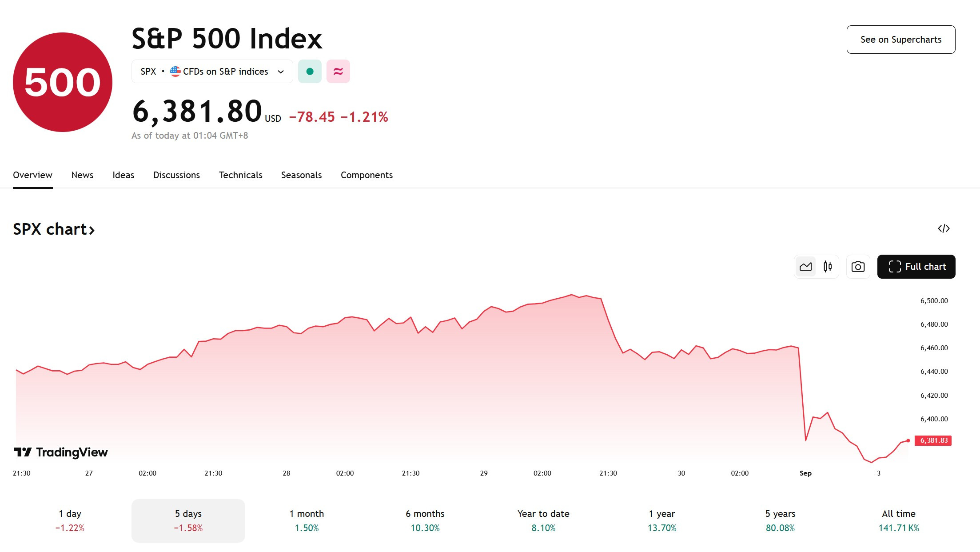
Task: Select the All time range option
Action: pos(899,520)
